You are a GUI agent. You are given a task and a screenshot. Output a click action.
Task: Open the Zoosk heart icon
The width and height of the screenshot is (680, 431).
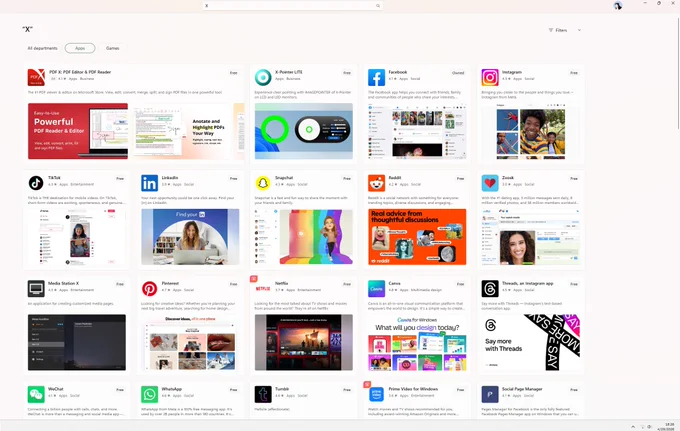tap(490, 183)
